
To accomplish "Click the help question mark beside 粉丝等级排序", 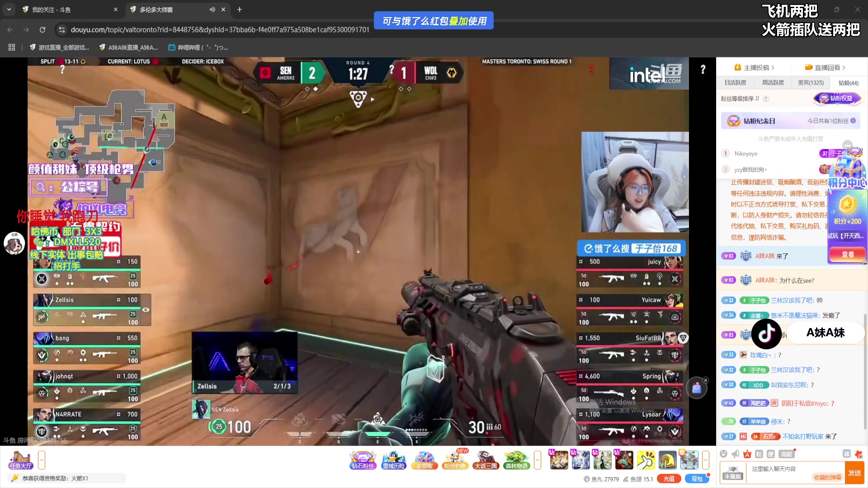I will pos(765,99).
